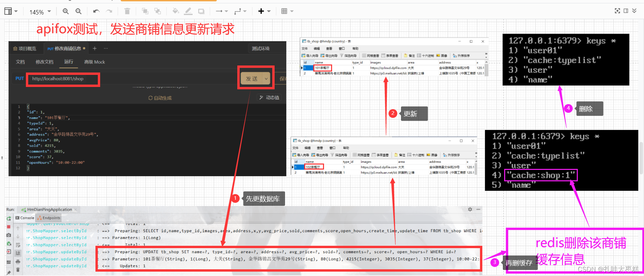
Task: Redo the last undone action
Action: pos(109,11)
